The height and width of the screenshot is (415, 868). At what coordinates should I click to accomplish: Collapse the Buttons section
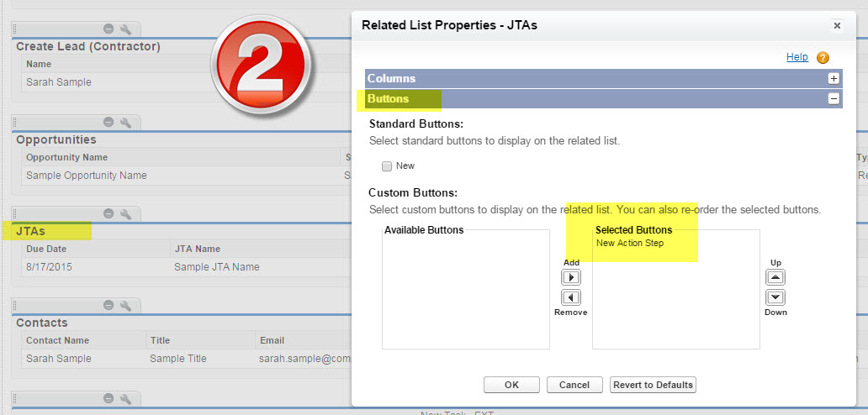834,99
